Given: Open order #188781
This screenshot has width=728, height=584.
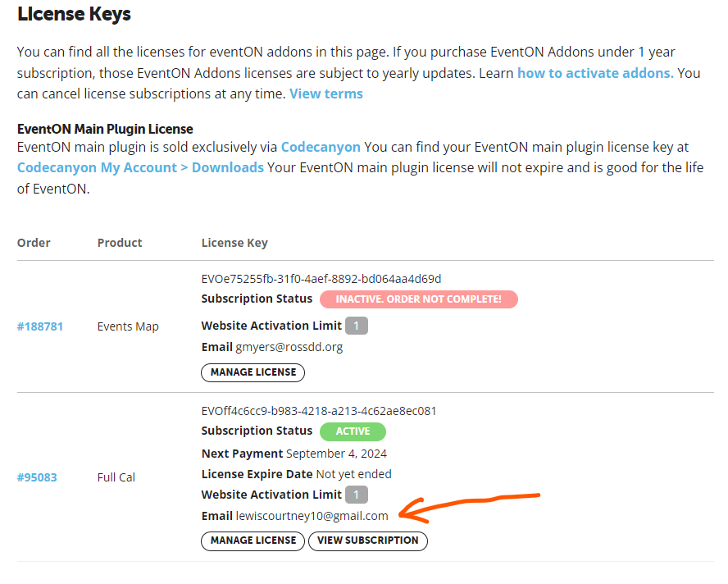Looking at the screenshot, I should click(x=40, y=326).
